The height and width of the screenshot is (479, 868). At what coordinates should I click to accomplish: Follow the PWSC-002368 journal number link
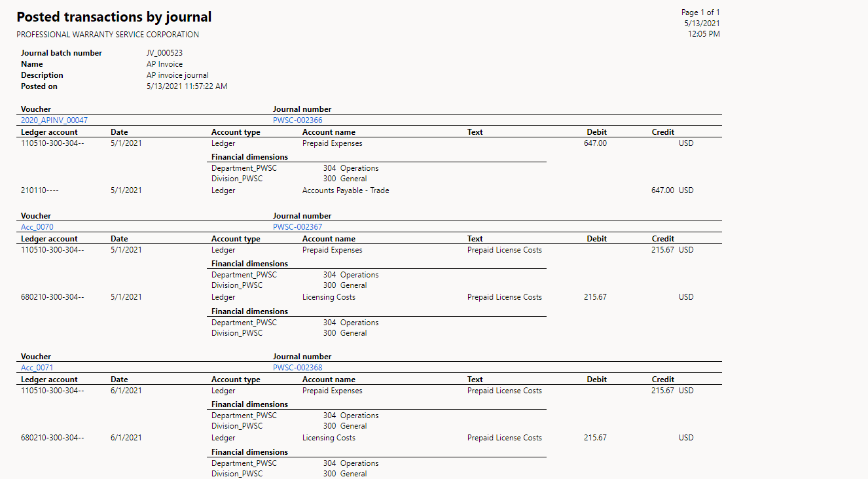297,368
